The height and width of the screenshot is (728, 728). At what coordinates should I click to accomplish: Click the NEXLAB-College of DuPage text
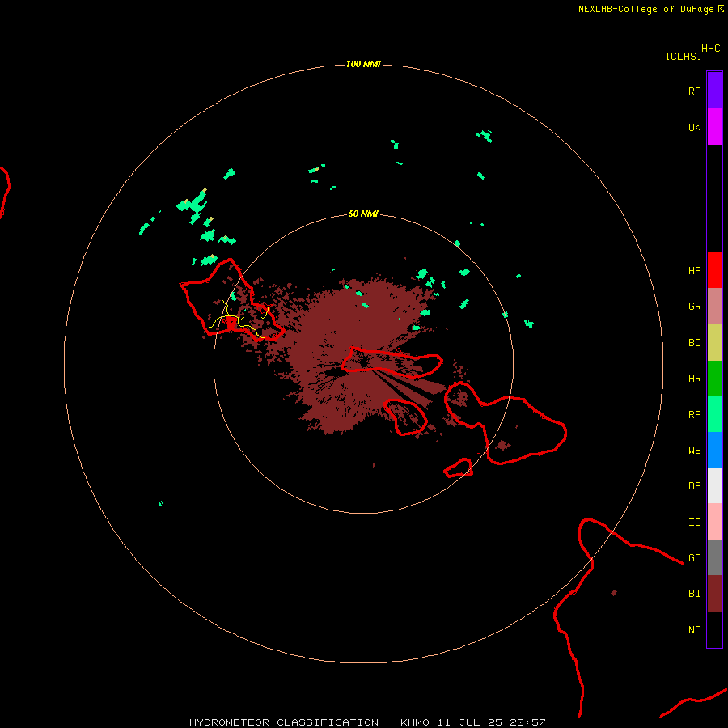pyautogui.click(x=645, y=9)
